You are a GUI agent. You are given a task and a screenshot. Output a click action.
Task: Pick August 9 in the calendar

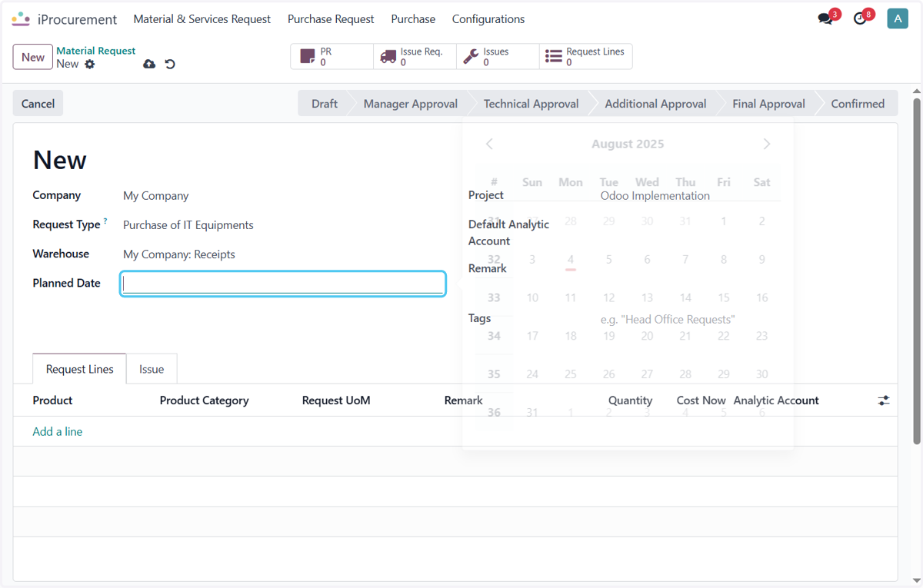point(761,260)
